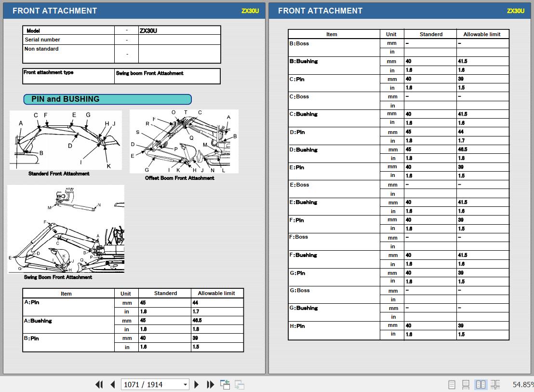Click the A:Bushing row label
The height and width of the screenshot is (392, 534).
pyautogui.click(x=38, y=321)
